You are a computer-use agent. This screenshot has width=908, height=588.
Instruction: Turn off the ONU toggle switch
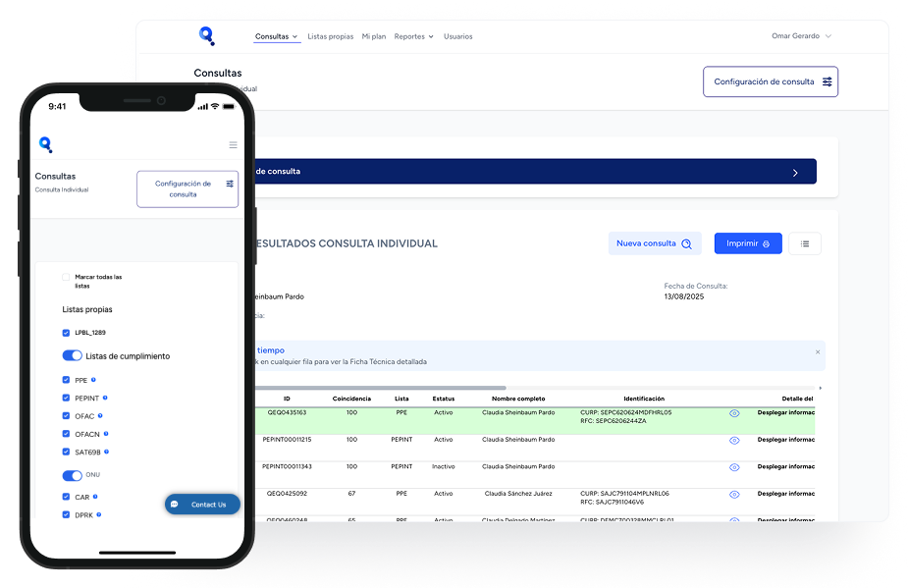[72, 475]
